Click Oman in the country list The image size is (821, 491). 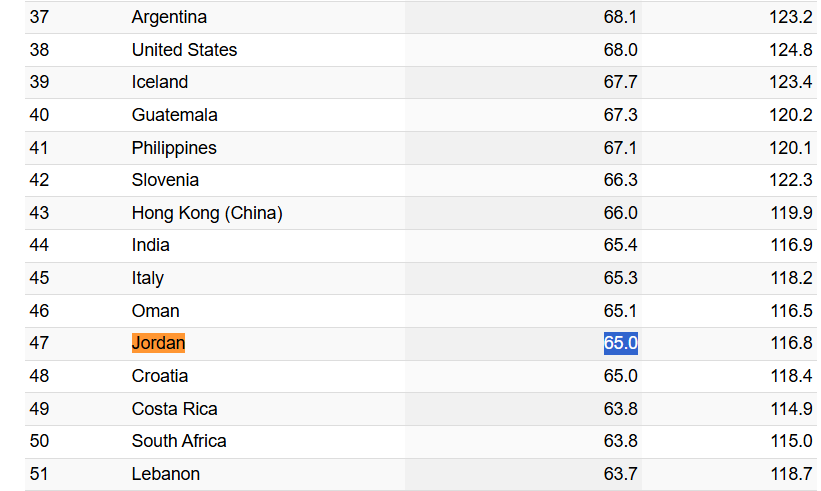pos(156,311)
